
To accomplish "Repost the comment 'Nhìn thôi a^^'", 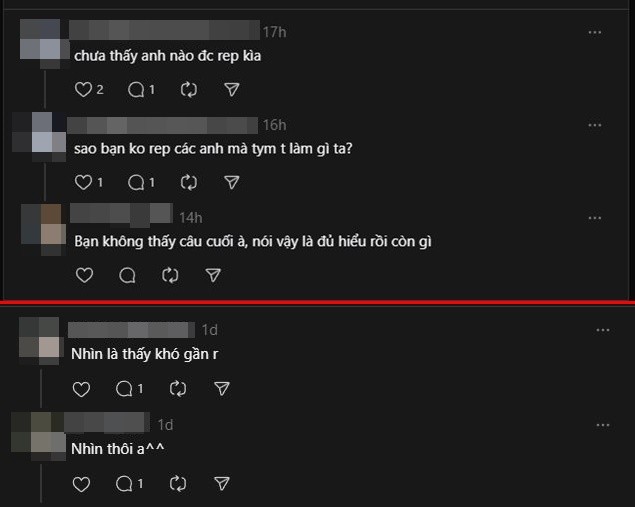I will 178,484.
